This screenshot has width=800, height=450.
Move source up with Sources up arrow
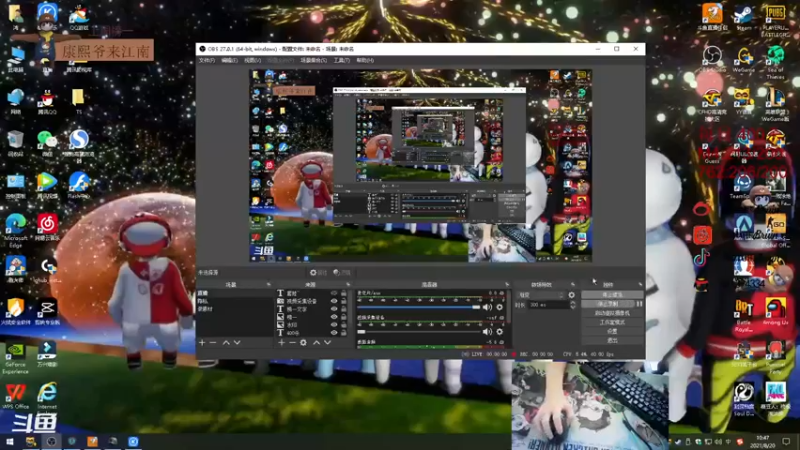316,343
